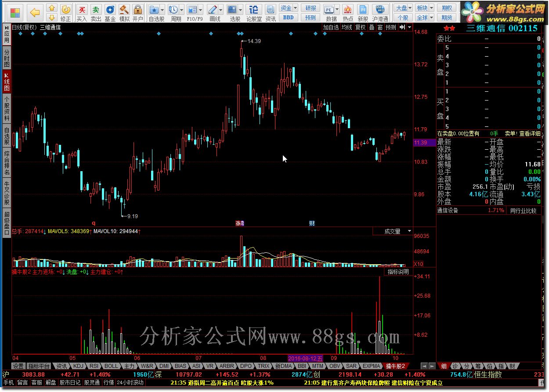Expand the 板块 dropdown
Image resolution: width=549 pixels, height=392 pixels.
431,8
